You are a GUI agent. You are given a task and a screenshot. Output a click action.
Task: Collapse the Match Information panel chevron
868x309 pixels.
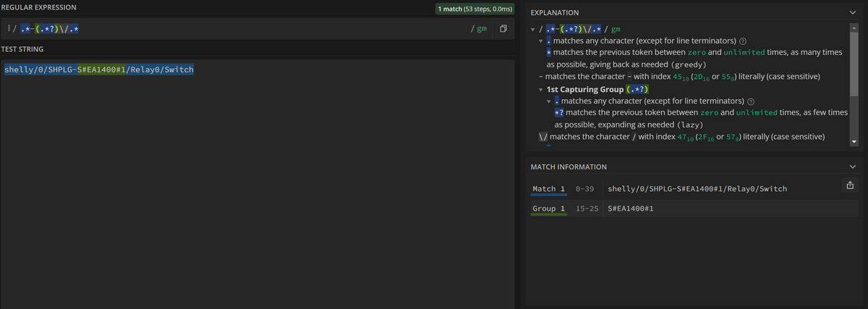853,166
